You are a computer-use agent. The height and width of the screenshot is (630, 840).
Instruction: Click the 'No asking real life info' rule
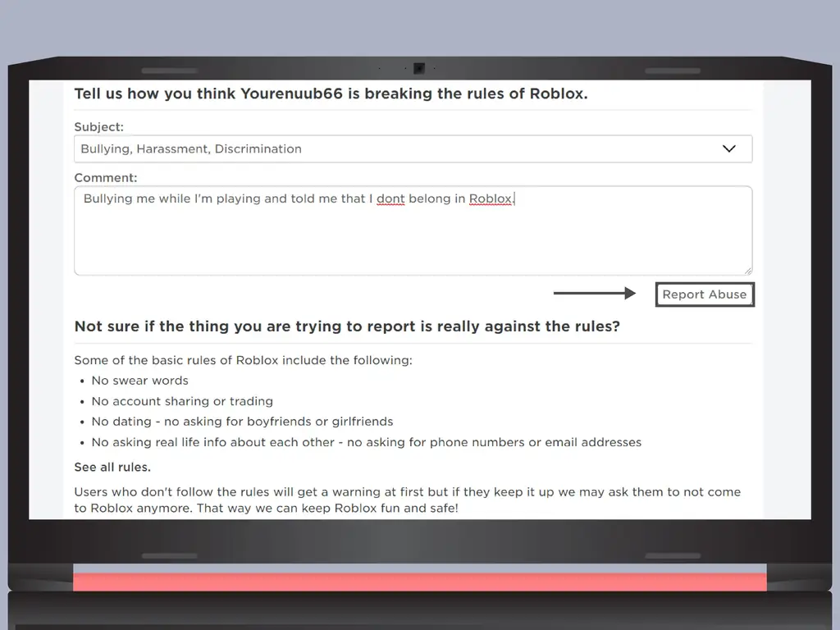[367, 442]
